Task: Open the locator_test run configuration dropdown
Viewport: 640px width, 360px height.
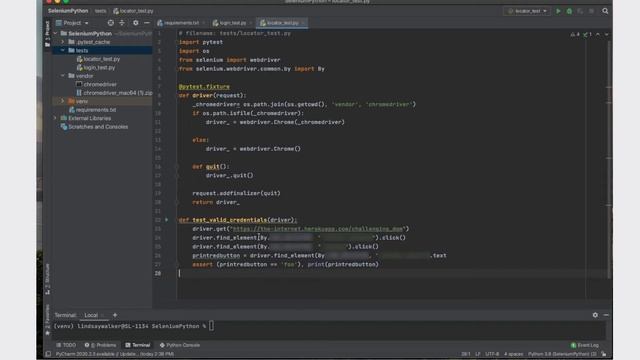Action: pos(527,11)
